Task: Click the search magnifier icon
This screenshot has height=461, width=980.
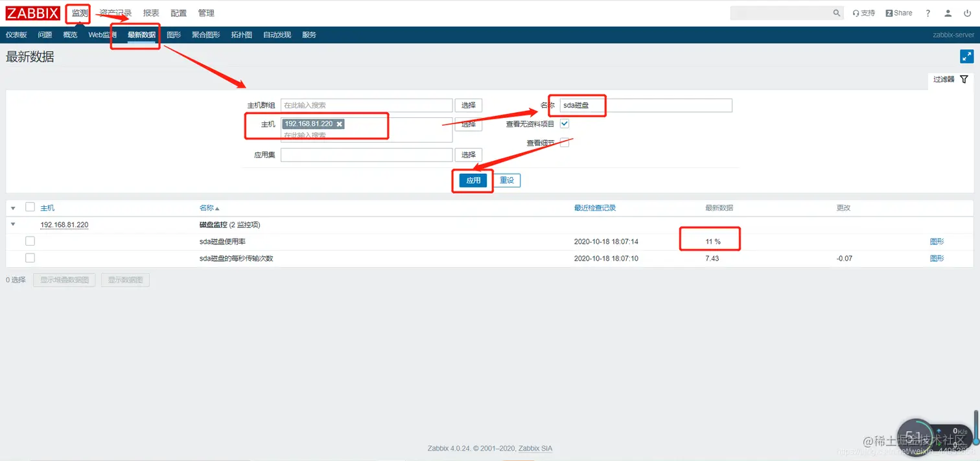Action: pyautogui.click(x=836, y=13)
